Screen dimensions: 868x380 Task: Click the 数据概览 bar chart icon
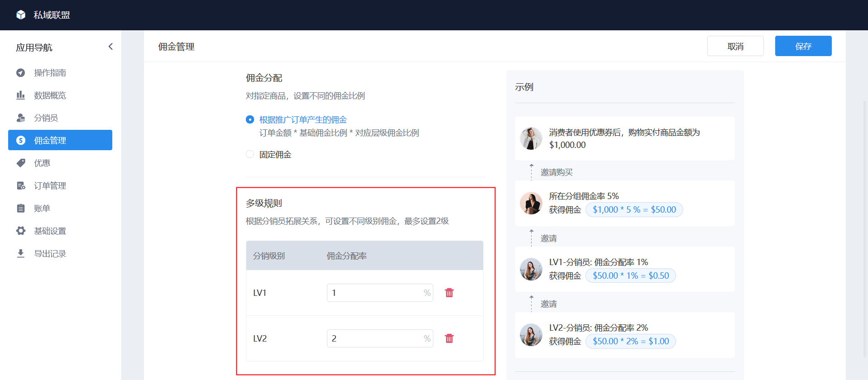[x=21, y=95]
